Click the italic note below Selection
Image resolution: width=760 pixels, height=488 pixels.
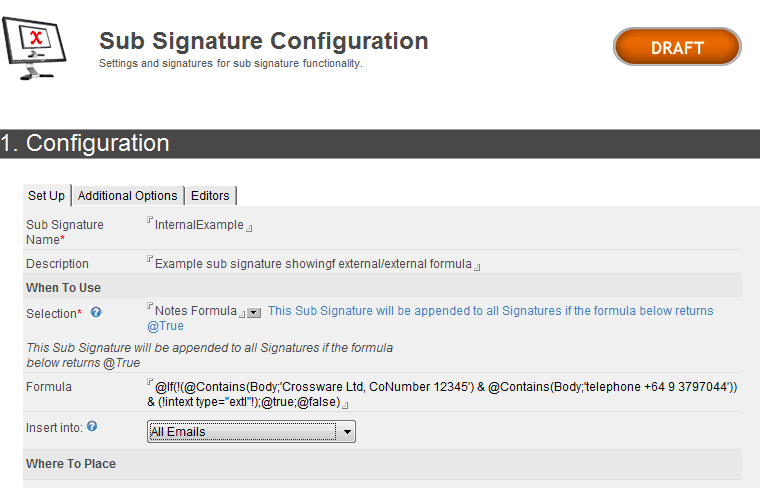coord(208,355)
